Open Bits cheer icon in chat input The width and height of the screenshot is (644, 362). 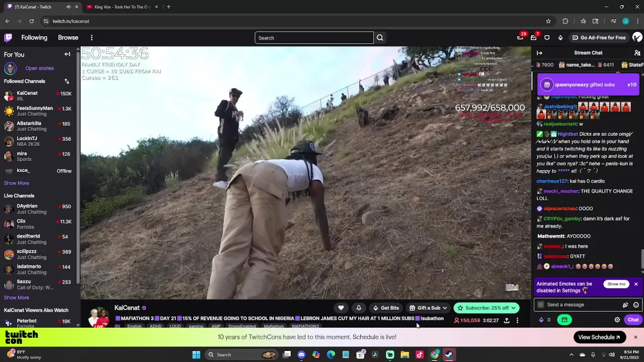(x=625, y=305)
